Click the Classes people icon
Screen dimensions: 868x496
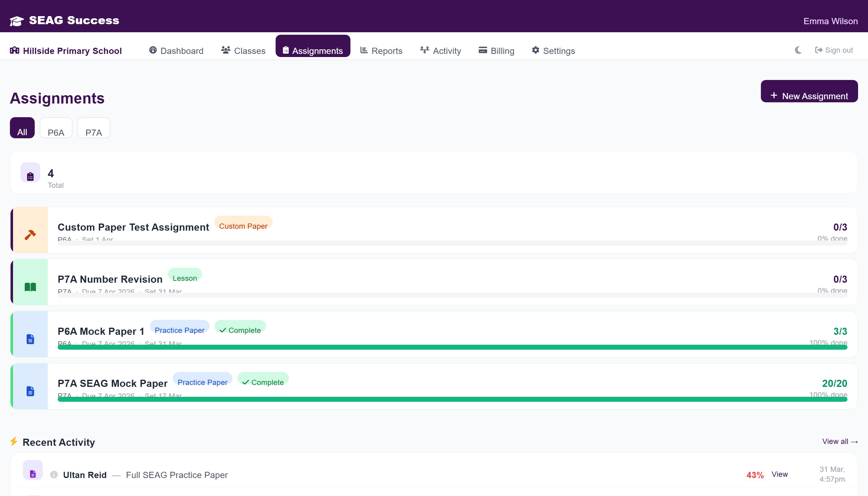coord(225,50)
